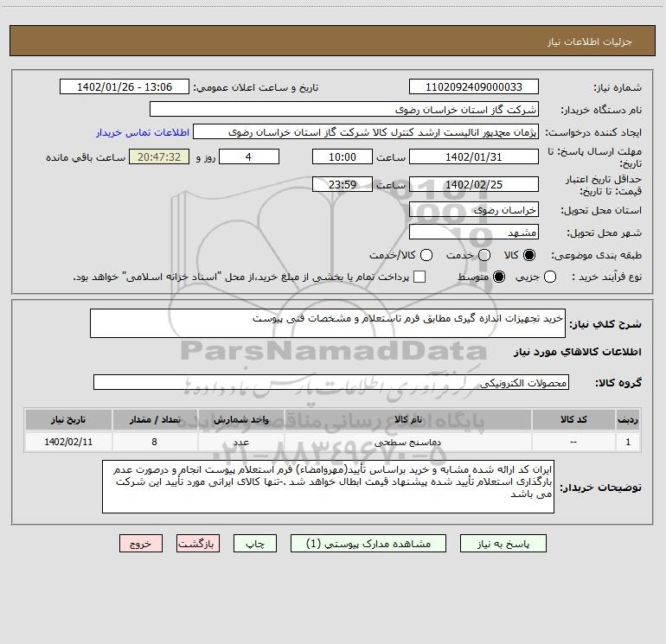Click the گروه کالا field محصولات الکترونیکی
This screenshot has width=666, height=644.
331,382
